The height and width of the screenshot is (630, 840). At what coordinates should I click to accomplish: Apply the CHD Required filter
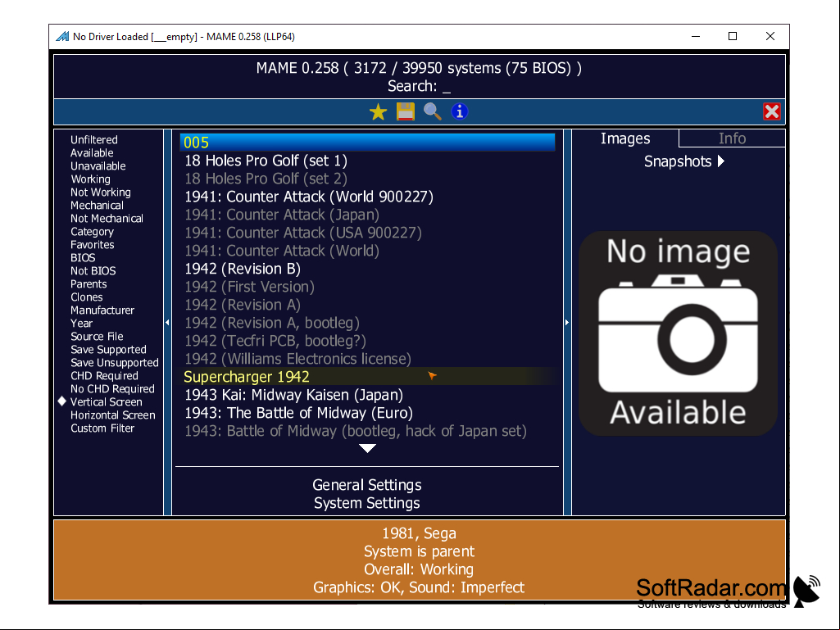[x=104, y=376]
